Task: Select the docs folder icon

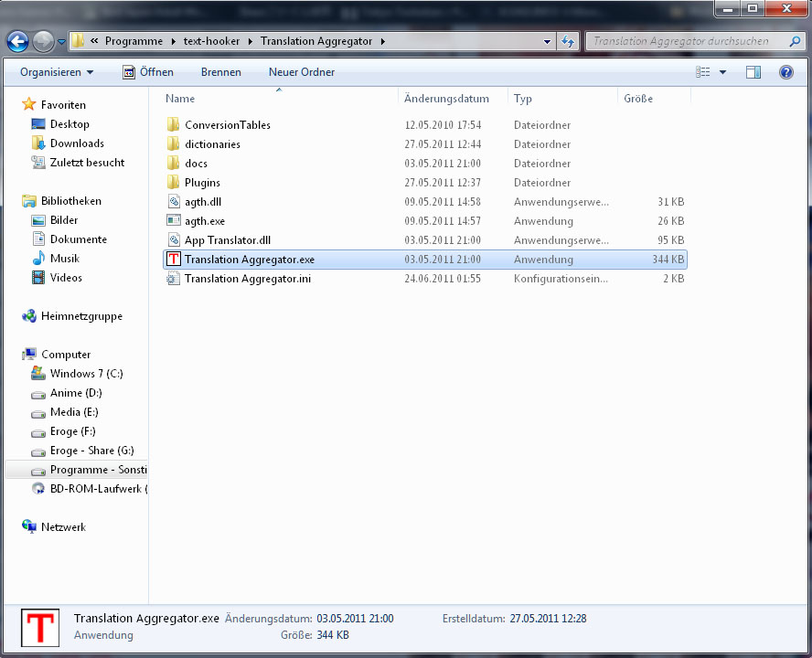Action: pos(174,163)
